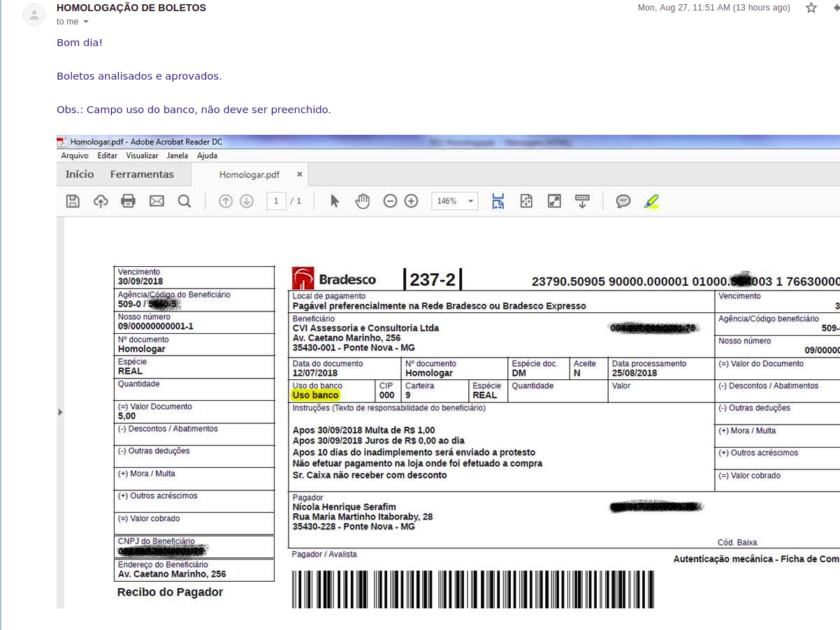Open the 146% zoom level dropdown
This screenshot has height=630, width=840.
point(455,201)
